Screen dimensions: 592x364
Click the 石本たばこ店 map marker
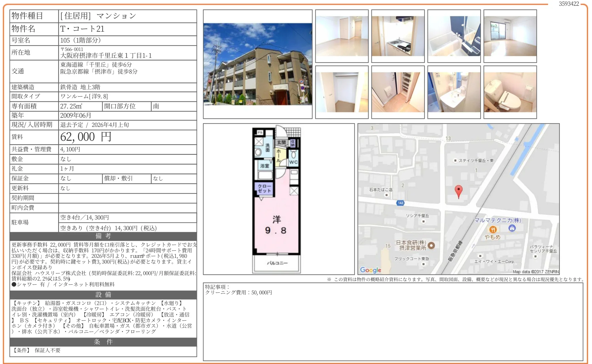click(x=386, y=195)
